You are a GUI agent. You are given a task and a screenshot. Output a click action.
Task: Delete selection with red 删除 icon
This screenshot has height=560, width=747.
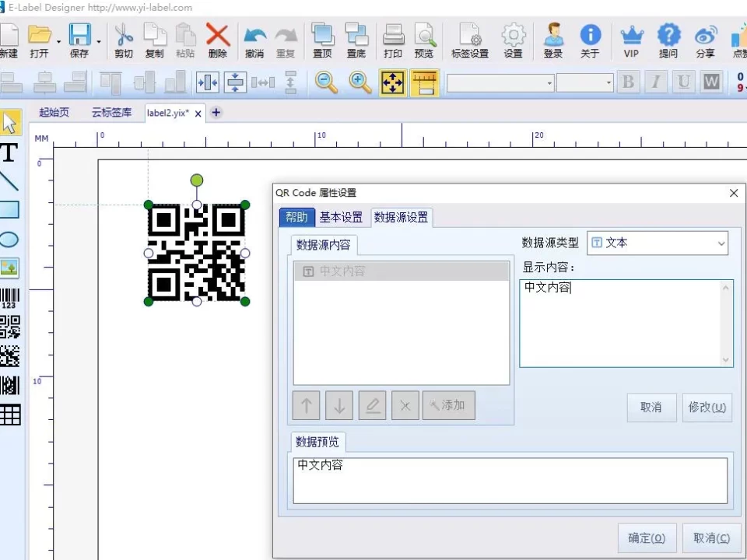coord(218,40)
